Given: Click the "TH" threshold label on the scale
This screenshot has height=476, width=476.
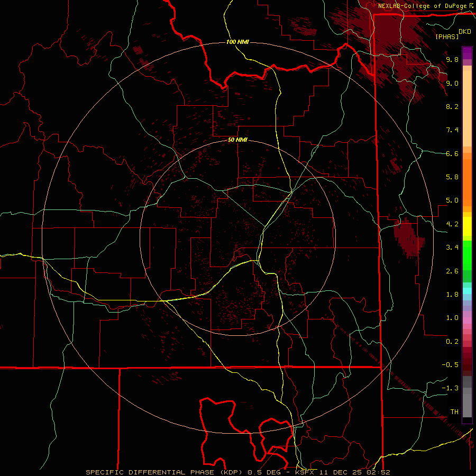Looking at the screenshot, I should (454, 412).
